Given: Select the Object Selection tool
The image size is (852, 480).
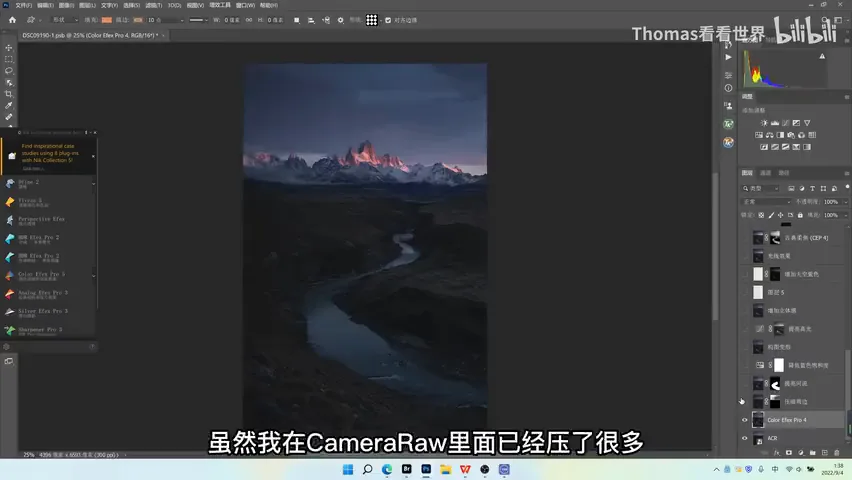Looking at the screenshot, I should [9, 83].
